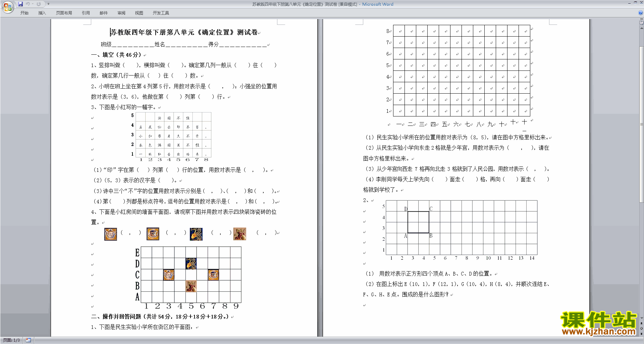Click the vertical scrollbar down arrow
The height and width of the screenshot is (344, 644).
click(x=642, y=318)
